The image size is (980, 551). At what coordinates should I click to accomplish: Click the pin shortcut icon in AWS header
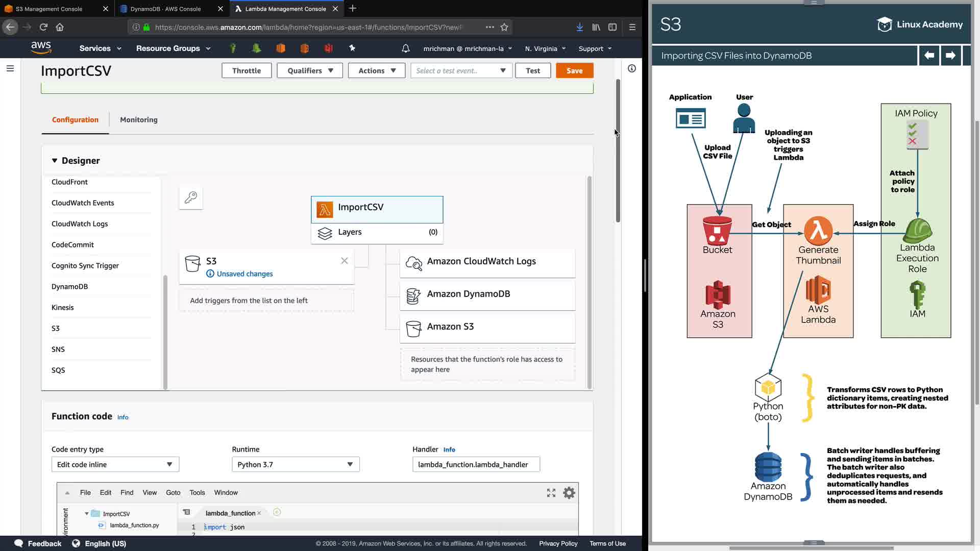click(x=352, y=48)
